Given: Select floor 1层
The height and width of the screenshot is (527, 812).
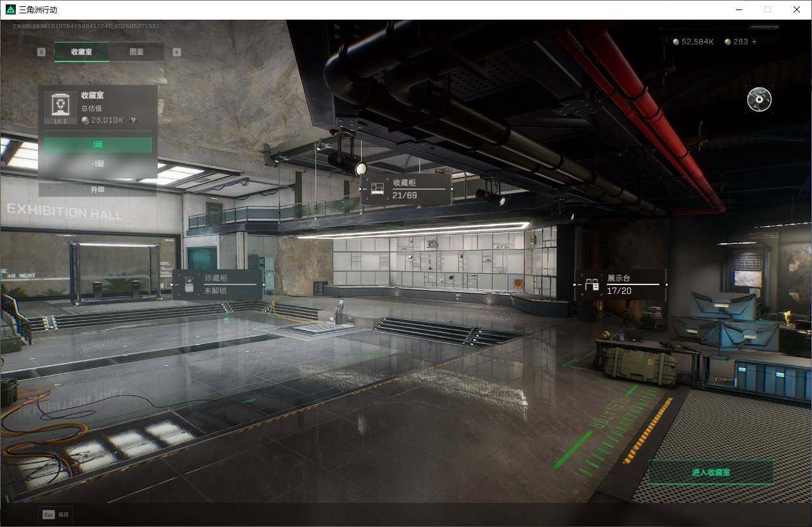Looking at the screenshot, I should 98,145.
